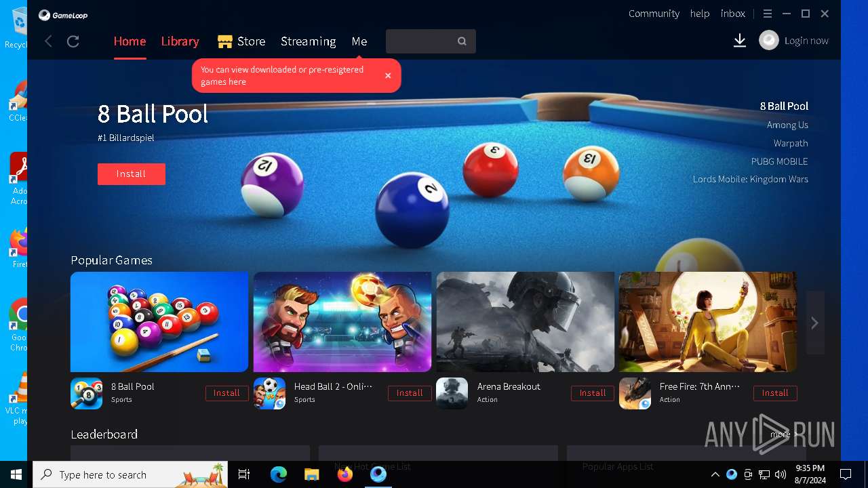Refresh the page with reload icon

tap(73, 41)
